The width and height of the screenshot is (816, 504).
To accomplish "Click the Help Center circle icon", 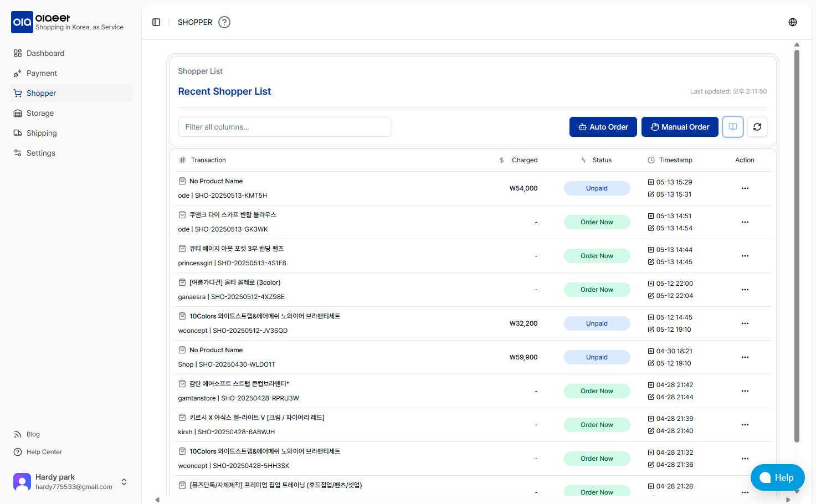I will tap(18, 452).
